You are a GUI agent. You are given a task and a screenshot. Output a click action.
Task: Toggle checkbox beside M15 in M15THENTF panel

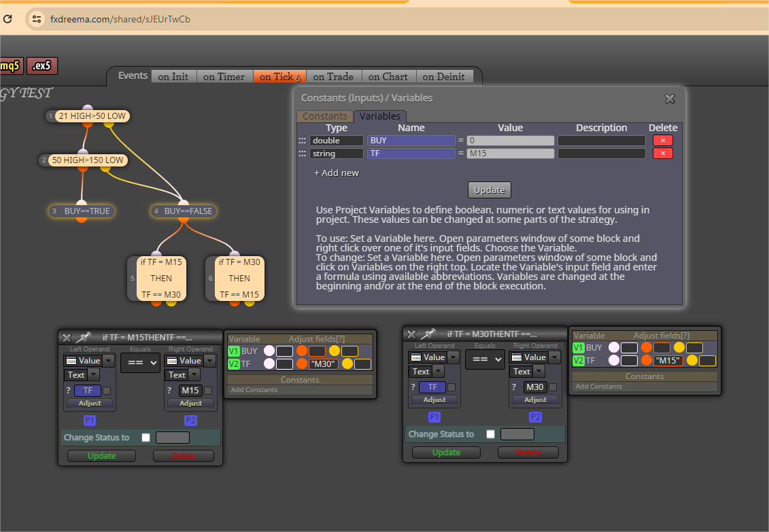pos(208,391)
